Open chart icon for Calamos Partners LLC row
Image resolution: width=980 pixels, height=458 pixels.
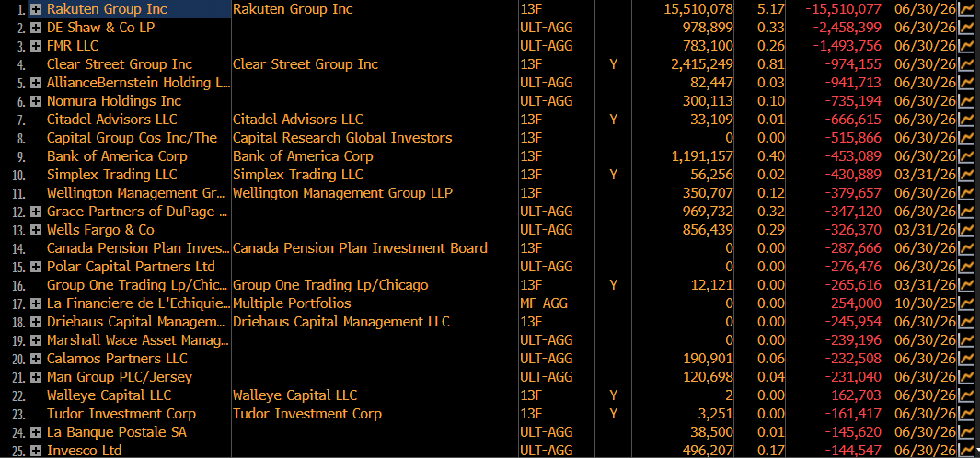966,359
